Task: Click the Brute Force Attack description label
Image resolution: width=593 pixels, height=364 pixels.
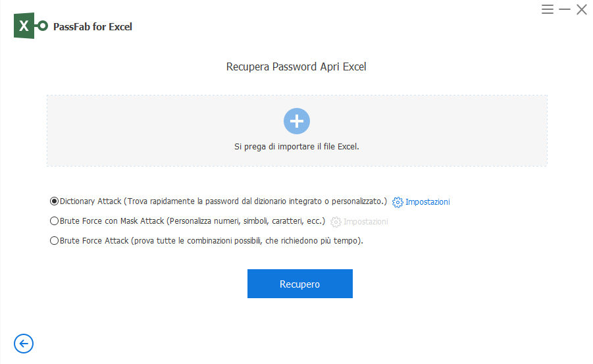Action: pos(211,241)
